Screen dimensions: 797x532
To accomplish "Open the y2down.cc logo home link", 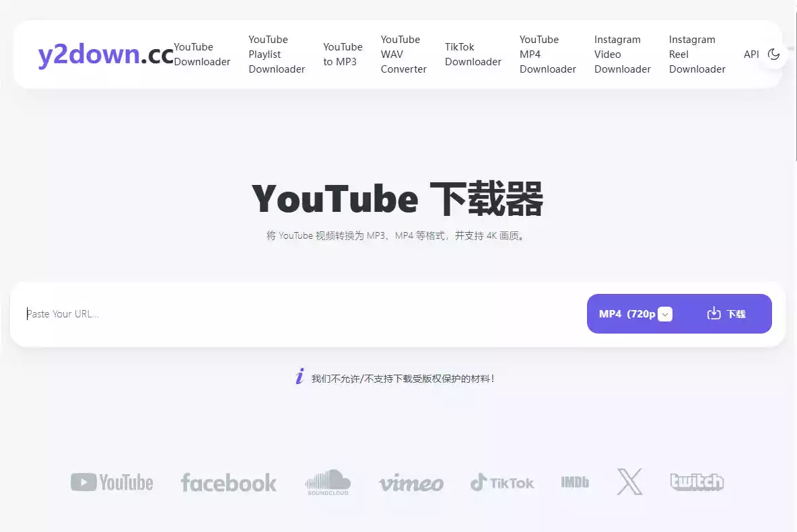I will point(106,54).
